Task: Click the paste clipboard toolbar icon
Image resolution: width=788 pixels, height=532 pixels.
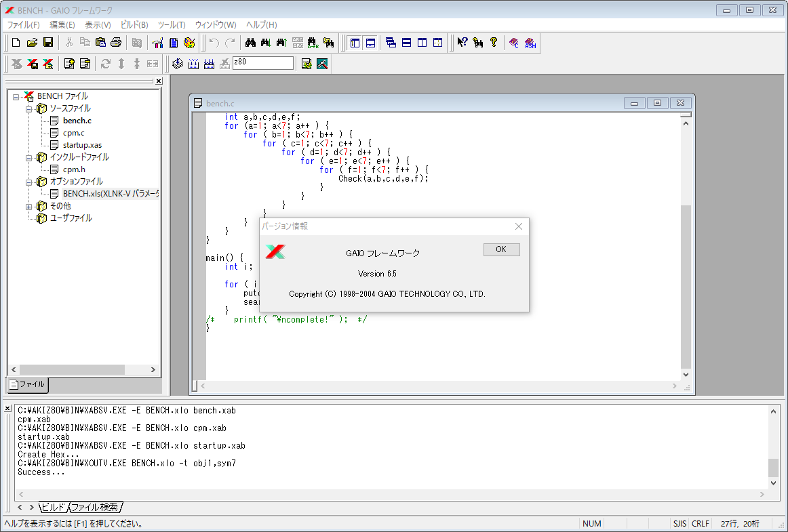Action: [100, 43]
